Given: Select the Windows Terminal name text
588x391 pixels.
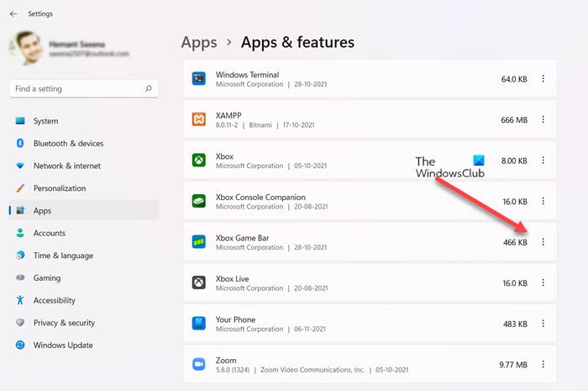Looking at the screenshot, I should (248, 75).
